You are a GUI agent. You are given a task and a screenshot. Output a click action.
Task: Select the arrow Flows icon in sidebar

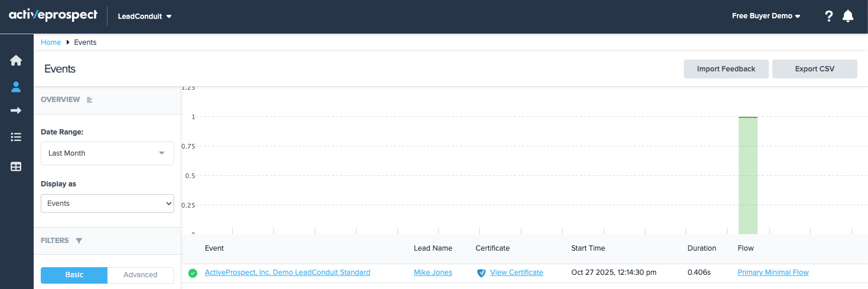pyautogui.click(x=16, y=111)
